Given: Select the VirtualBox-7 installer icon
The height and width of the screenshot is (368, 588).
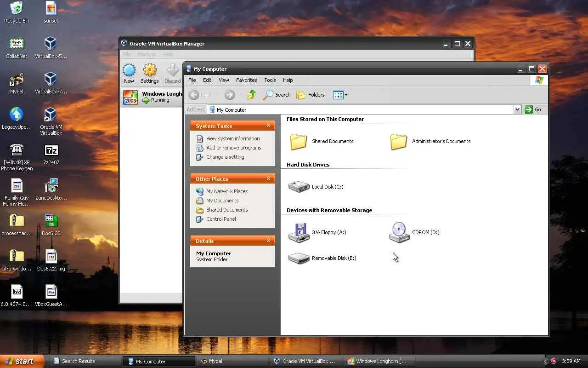Looking at the screenshot, I should [51, 83].
